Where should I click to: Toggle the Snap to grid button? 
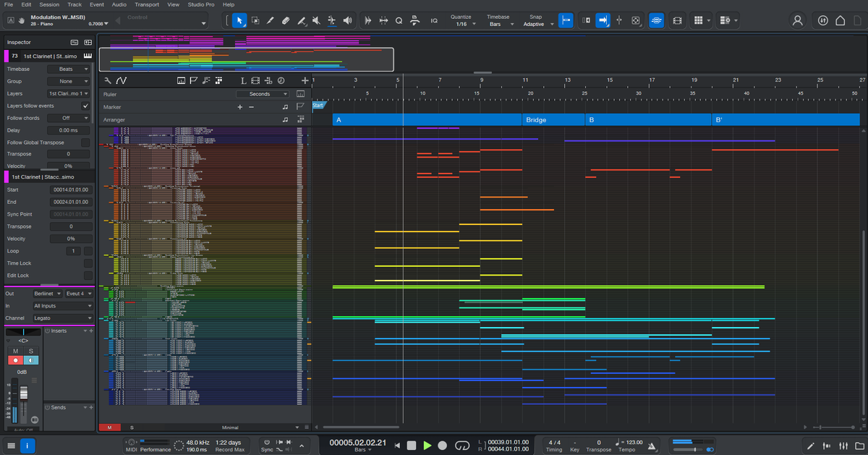point(566,20)
